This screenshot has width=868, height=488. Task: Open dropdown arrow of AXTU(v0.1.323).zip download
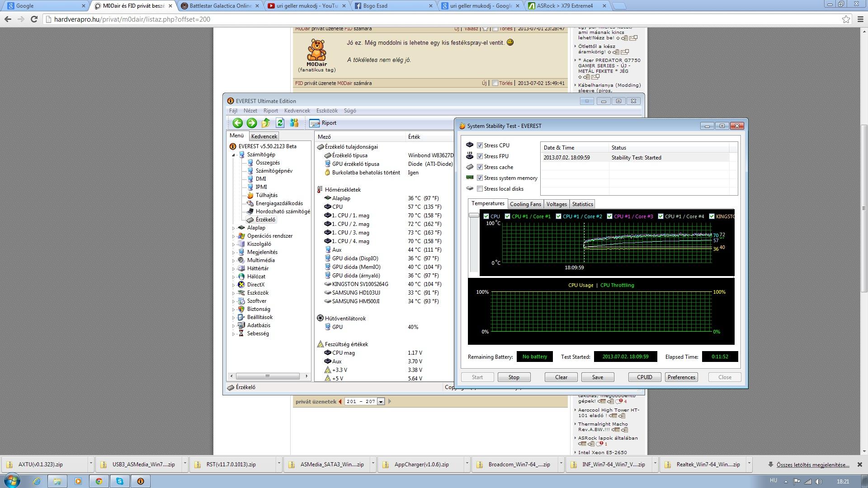91,464
